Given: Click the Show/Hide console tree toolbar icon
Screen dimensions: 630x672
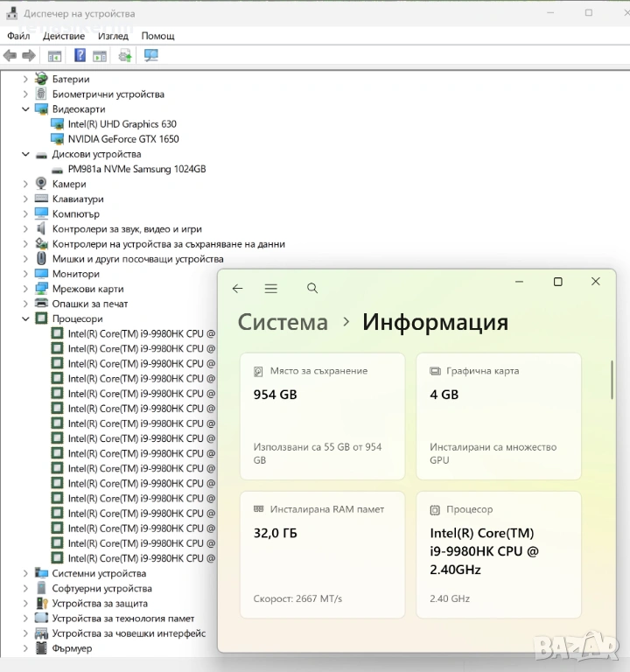Looking at the screenshot, I should [54, 56].
